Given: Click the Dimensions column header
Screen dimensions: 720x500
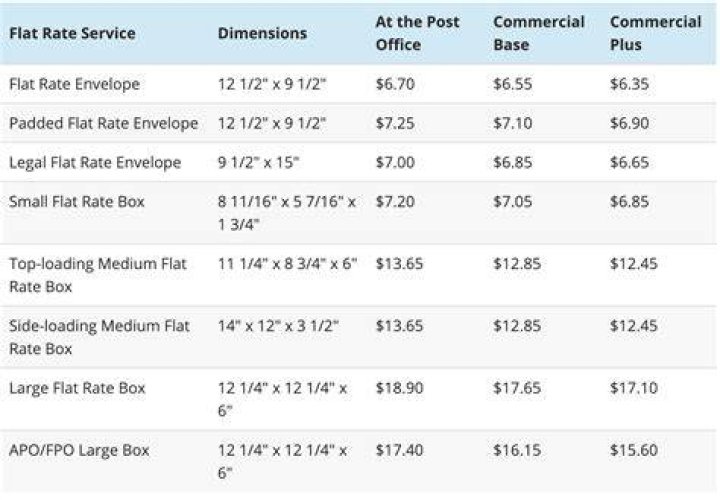Looking at the screenshot, I should [x=262, y=33].
